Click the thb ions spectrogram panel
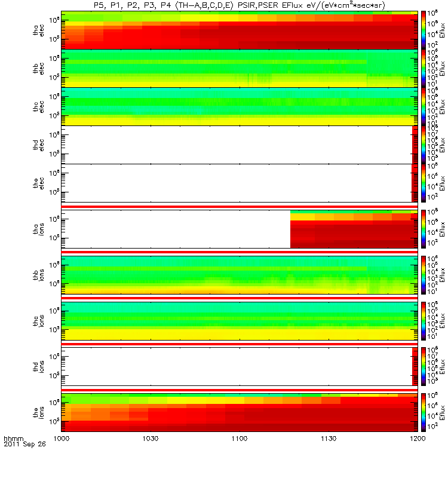Viewport: 448px width, 478px height. coord(240,275)
